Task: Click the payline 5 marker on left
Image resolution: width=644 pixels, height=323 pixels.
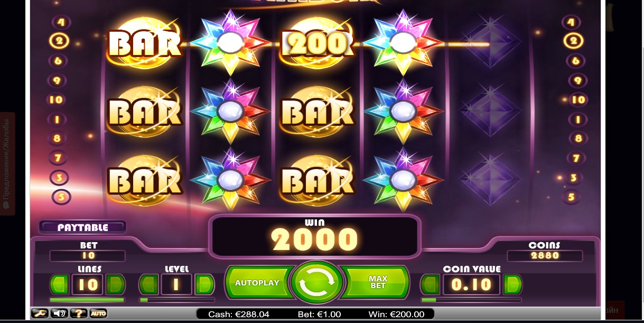Action: point(60,197)
